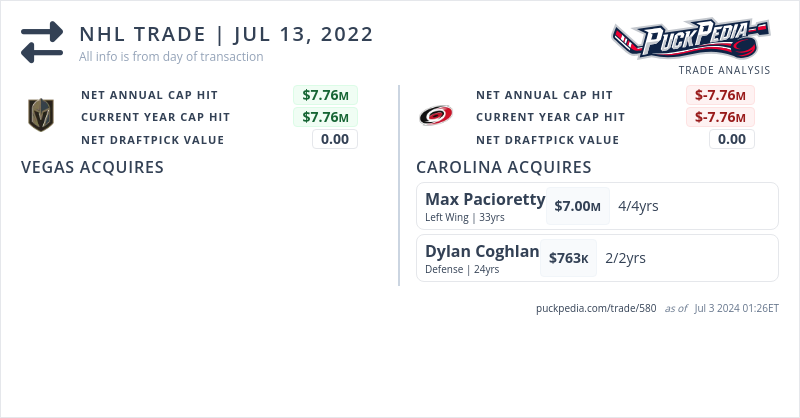Click Carolina net draftpick value 0.00
The width and height of the screenshot is (800, 418).
[731, 139]
